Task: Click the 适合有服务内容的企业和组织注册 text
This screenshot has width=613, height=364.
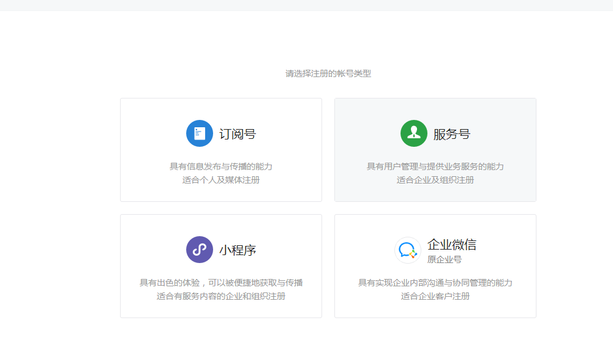Action: click(221, 296)
